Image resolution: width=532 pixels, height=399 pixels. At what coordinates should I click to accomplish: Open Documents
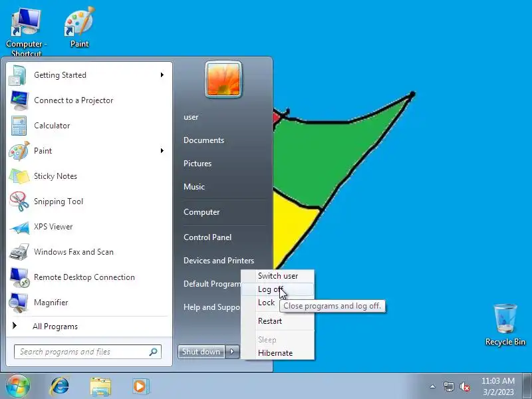pyautogui.click(x=204, y=140)
